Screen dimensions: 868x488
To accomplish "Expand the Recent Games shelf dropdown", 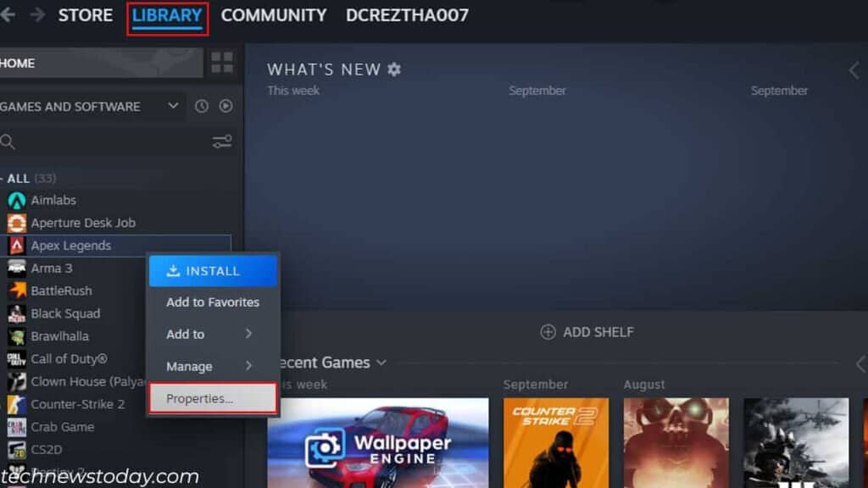I will 381,363.
